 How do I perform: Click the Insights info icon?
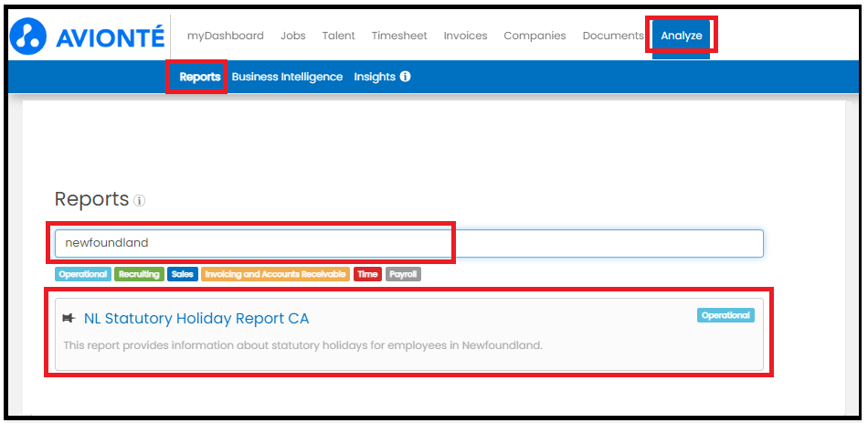point(405,77)
